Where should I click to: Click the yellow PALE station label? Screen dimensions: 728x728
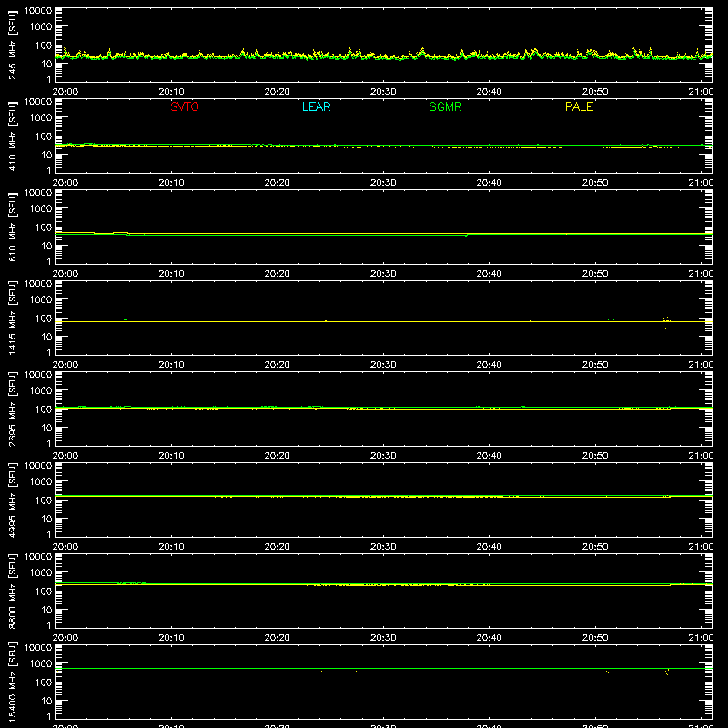point(579,106)
